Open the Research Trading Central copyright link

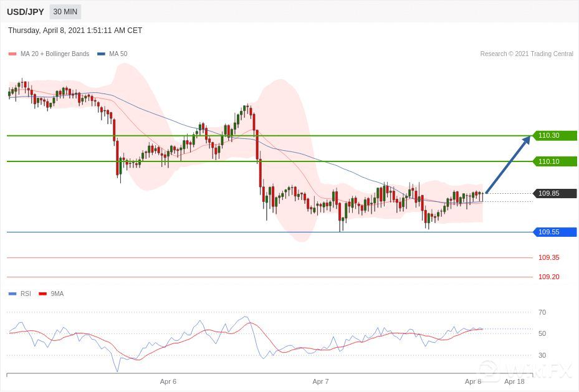[x=526, y=54]
